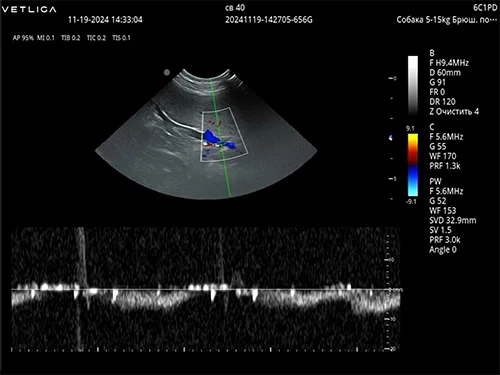Image resolution: width=500 pixels, height=375 pixels.
Task: Click the spectral Doppler baseline
Action: 206,290
